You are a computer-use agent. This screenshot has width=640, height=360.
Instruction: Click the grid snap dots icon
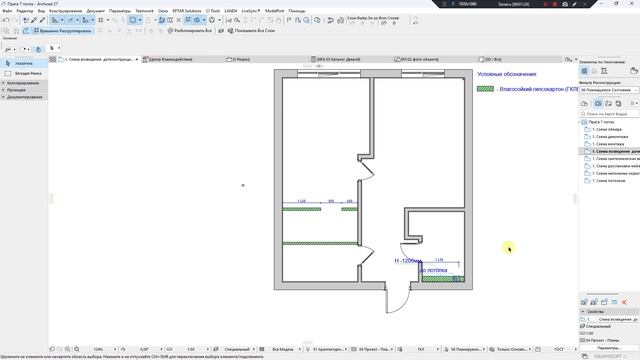tap(100, 20)
